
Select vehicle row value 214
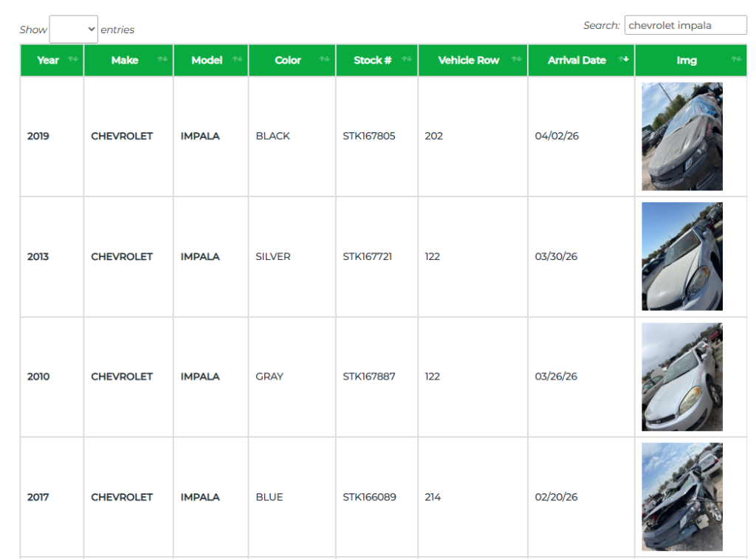[x=433, y=497]
